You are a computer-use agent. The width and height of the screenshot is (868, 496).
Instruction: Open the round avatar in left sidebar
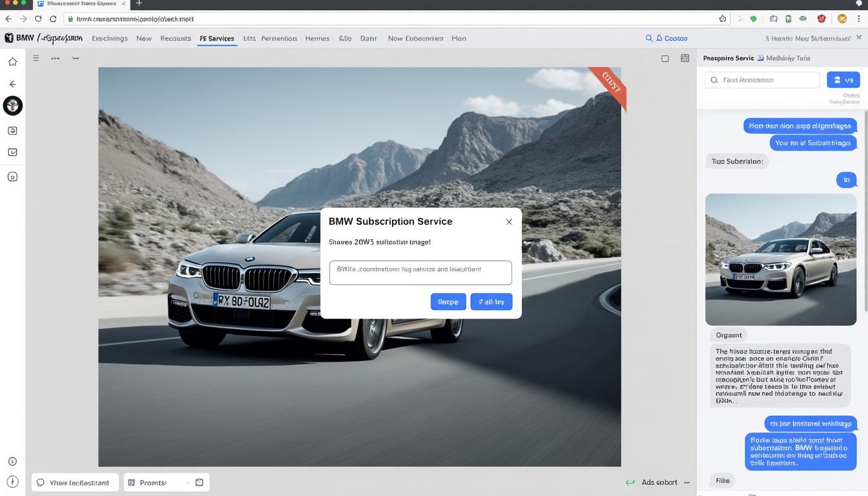pyautogui.click(x=12, y=105)
